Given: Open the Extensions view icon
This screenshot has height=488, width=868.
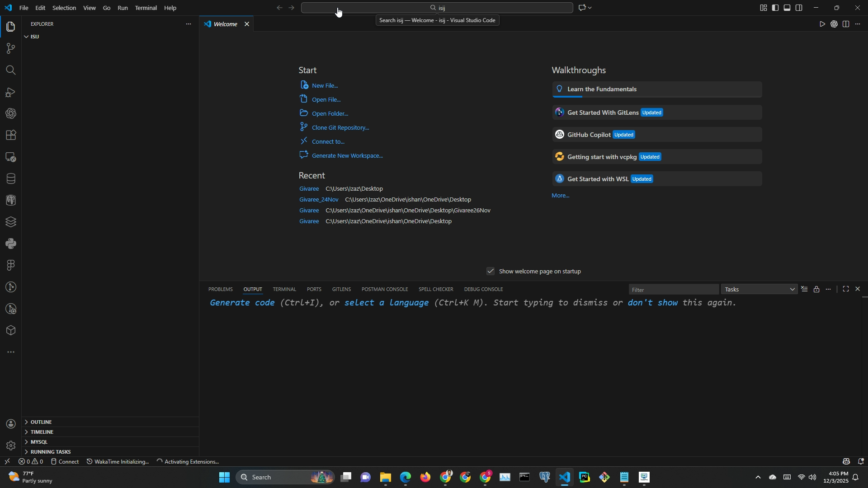Looking at the screenshot, I should [x=10, y=135].
